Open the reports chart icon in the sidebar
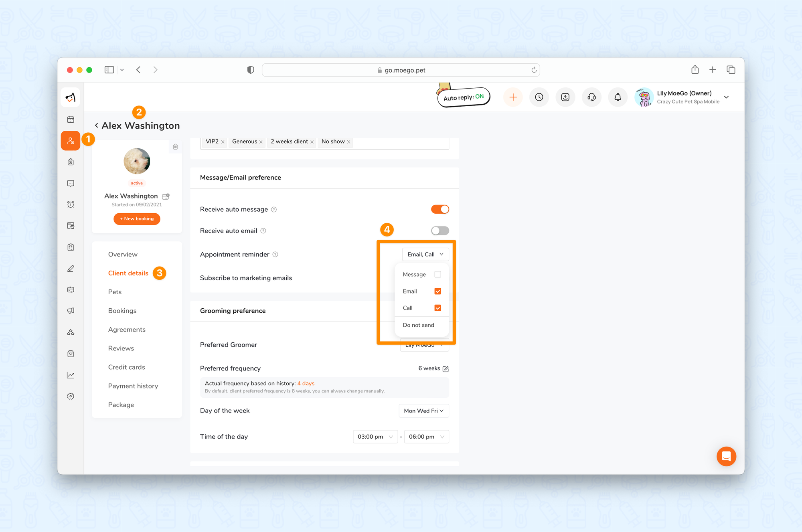The width and height of the screenshot is (802, 532). click(x=71, y=375)
